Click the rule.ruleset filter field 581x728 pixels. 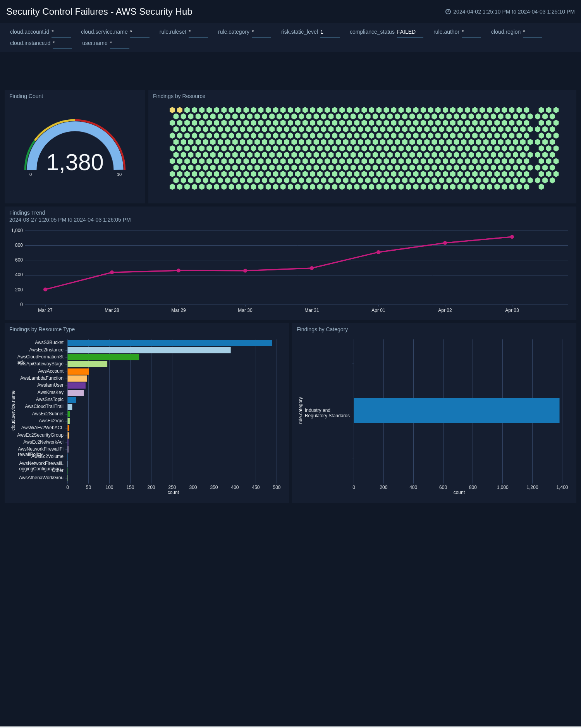pyautogui.click(x=198, y=32)
